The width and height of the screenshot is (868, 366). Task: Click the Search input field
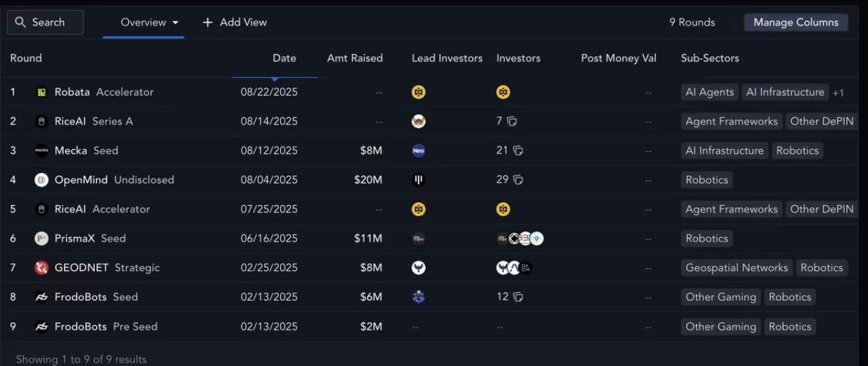[54, 22]
